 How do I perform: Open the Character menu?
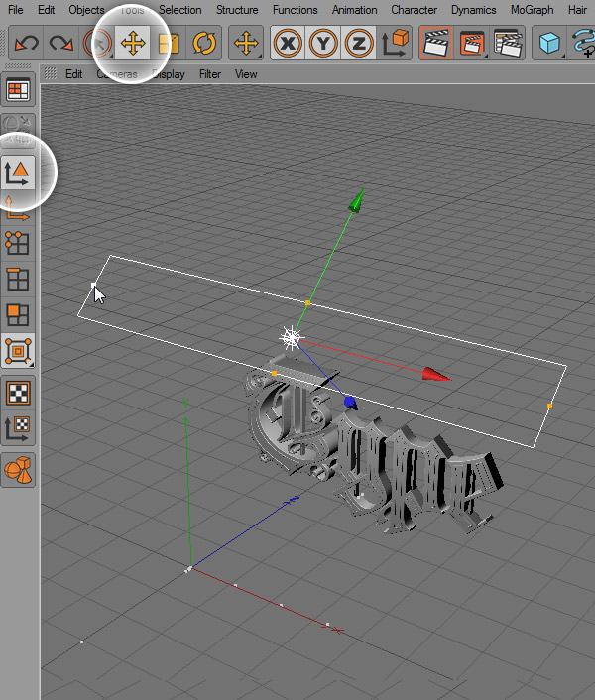tap(414, 10)
